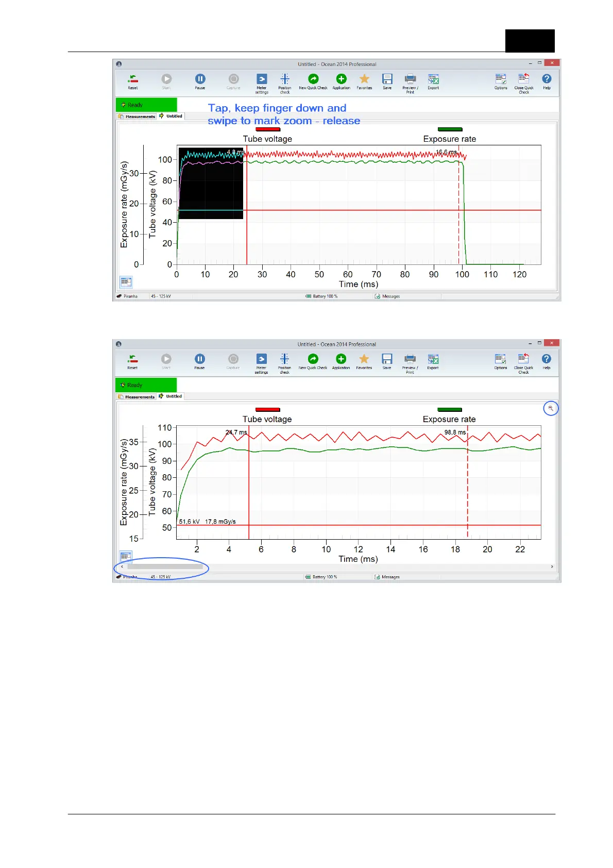Click the 51,6 kV value in lower graph
Screen dimensions: 613x868
(x=190, y=522)
